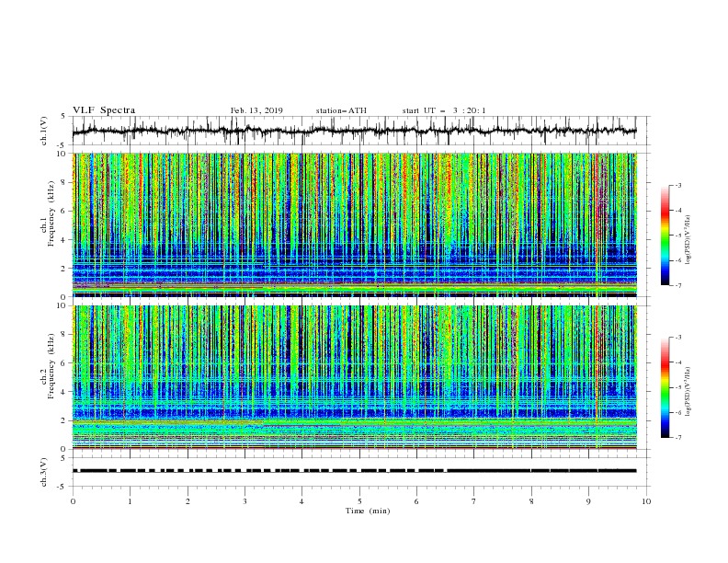Click the ch.1 voltage waveform trace panel
The height and width of the screenshot is (563, 728).
tap(360, 131)
